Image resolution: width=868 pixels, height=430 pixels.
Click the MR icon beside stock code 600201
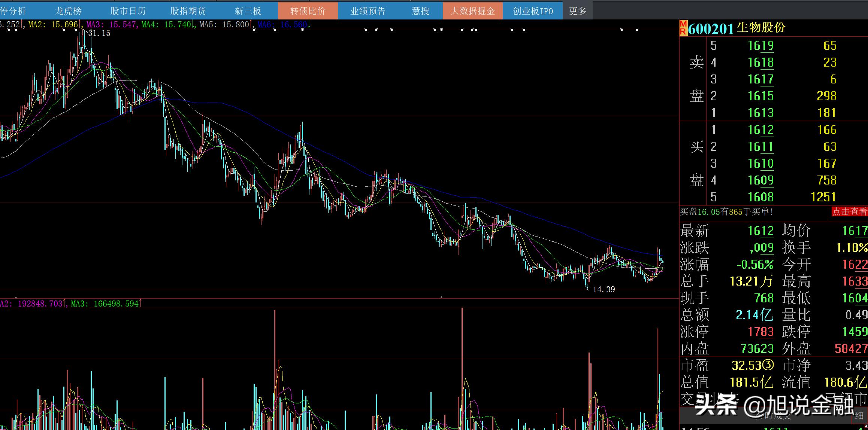683,28
